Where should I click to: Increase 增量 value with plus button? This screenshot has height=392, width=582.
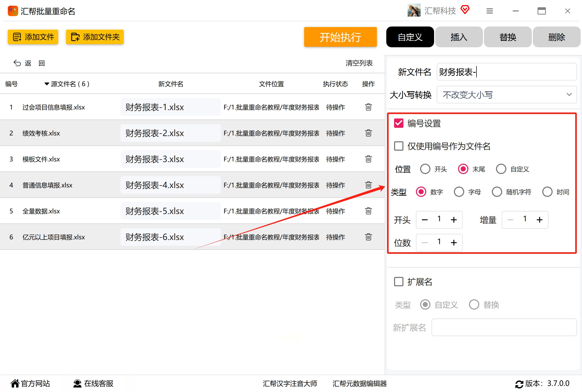[x=539, y=220]
